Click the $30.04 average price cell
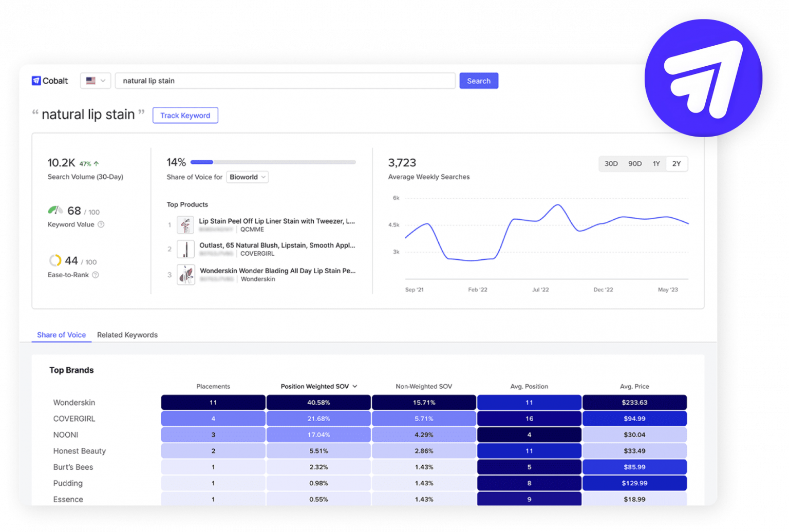789x532 pixels. point(634,435)
